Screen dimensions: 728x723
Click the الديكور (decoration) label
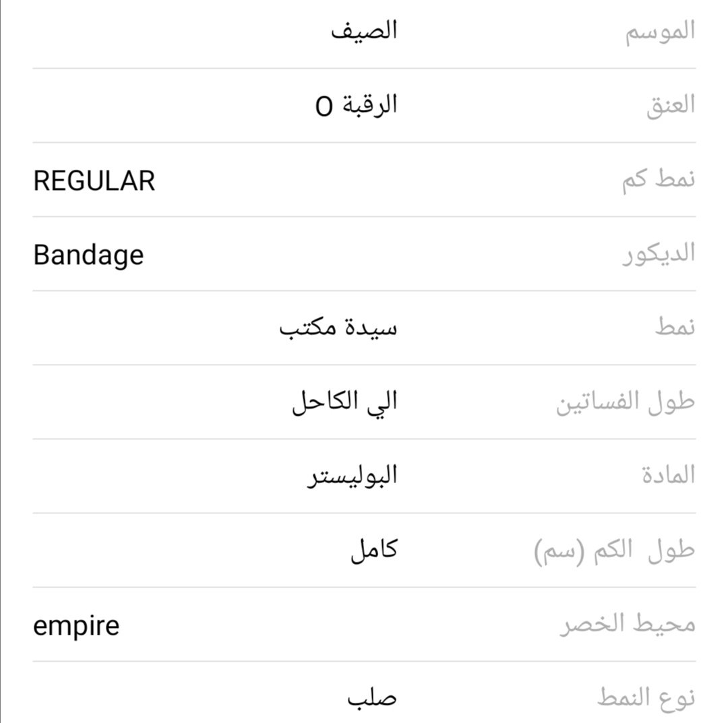[658, 255]
